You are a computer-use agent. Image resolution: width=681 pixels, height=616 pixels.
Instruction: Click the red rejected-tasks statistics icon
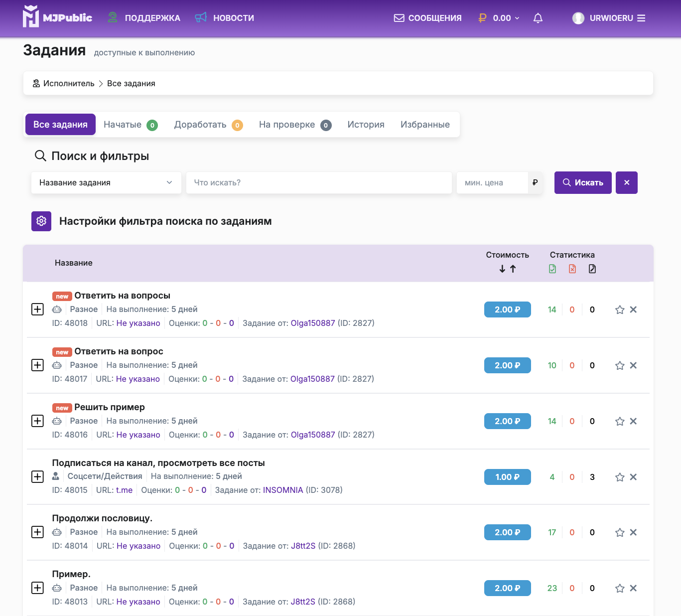click(572, 269)
